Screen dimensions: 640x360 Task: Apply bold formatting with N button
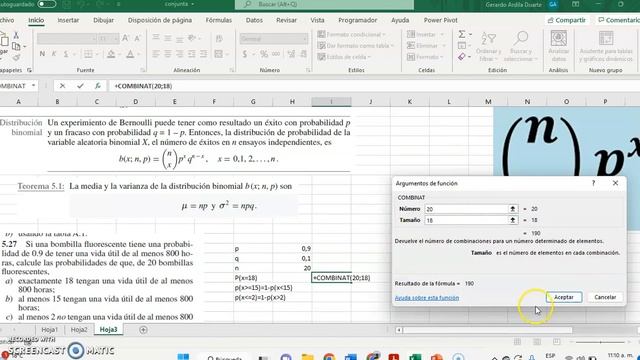[x=42, y=54]
